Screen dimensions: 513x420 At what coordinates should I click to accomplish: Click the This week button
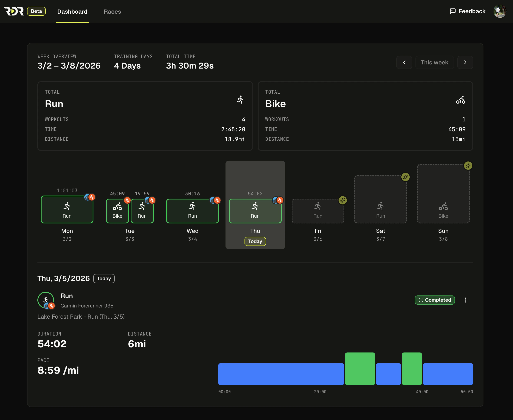434,62
